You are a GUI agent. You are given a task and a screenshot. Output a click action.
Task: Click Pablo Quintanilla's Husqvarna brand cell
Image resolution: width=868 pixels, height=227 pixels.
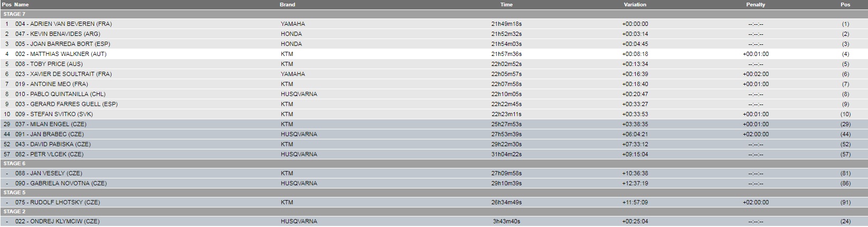(x=299, y=94)
